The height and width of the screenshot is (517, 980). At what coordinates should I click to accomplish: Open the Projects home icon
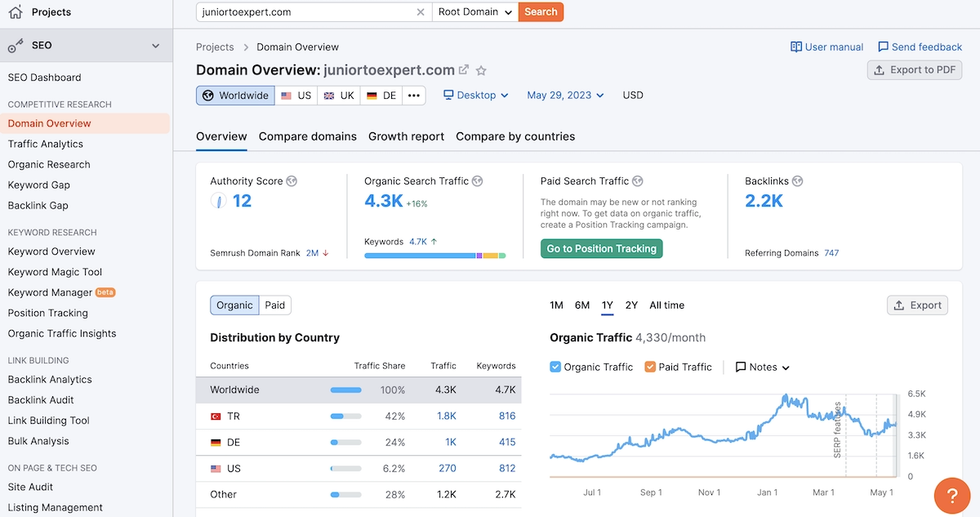pos(15,12)
